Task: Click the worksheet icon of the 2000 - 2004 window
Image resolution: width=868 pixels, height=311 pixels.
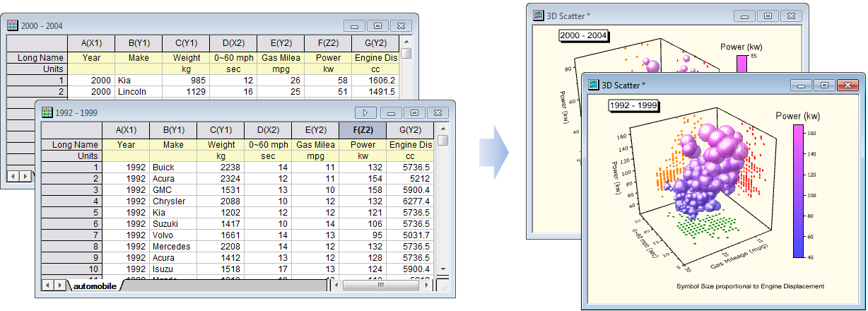Action: 13,25
